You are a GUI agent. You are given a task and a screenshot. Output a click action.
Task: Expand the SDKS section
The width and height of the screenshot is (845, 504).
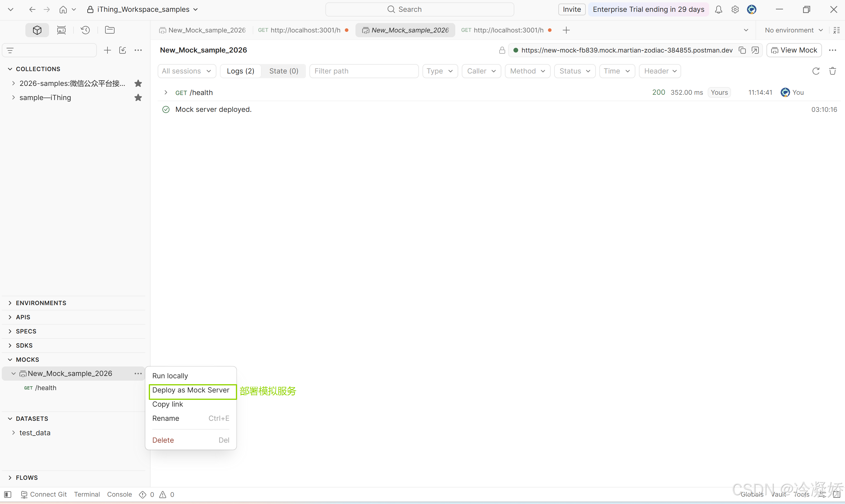(x=10, y=346)
